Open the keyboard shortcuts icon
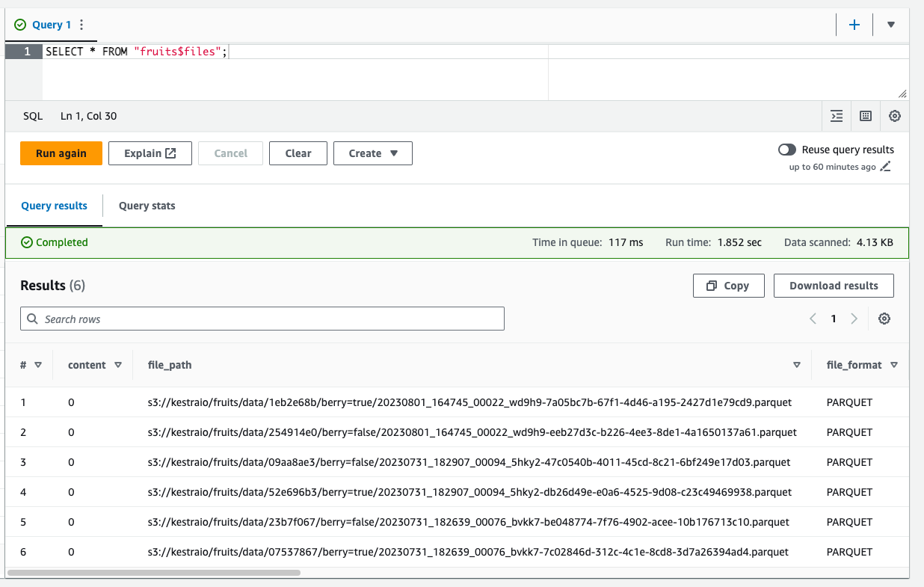 click(866, 116)
